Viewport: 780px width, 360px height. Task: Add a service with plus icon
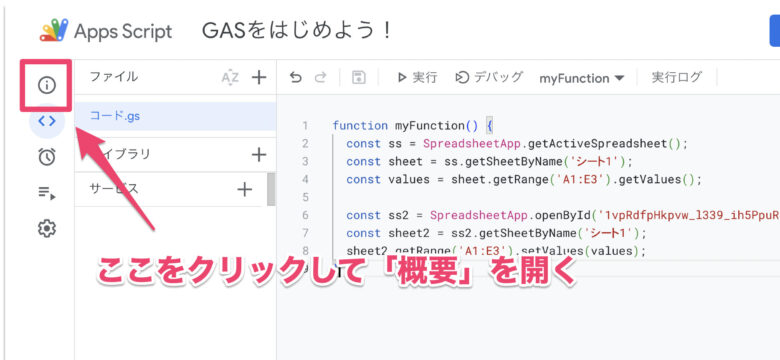[x=244, y=189]
